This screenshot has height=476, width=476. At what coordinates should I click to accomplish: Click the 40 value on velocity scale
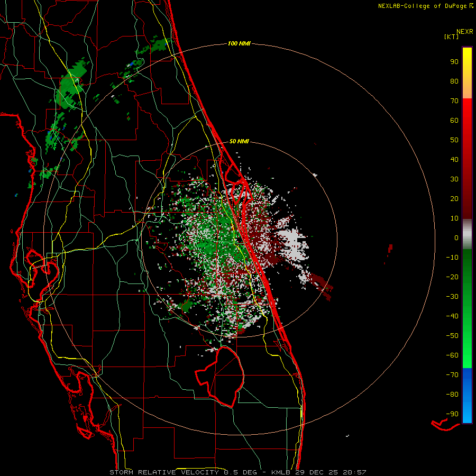coord(454,160)
